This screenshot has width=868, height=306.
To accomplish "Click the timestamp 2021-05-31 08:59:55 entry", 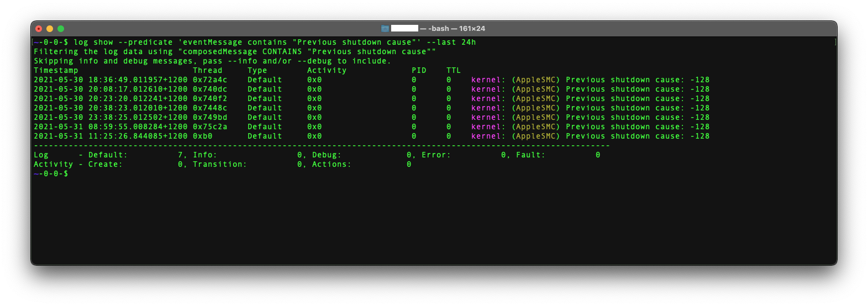I will pos(111,127).
